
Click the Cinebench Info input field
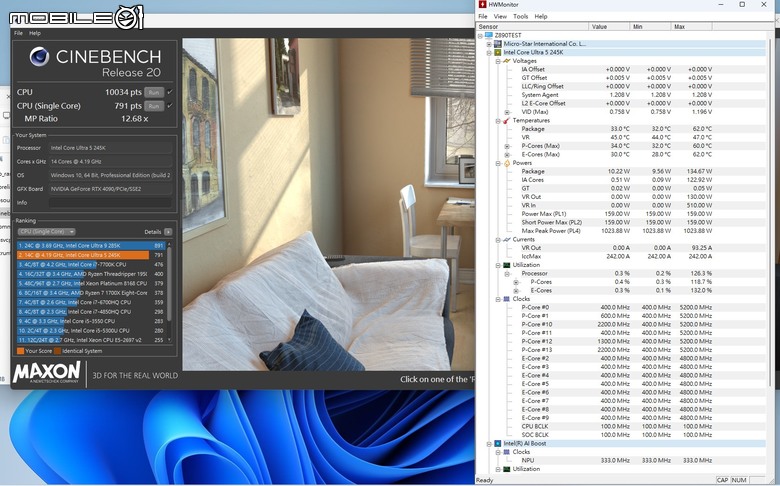coord(110,202)
